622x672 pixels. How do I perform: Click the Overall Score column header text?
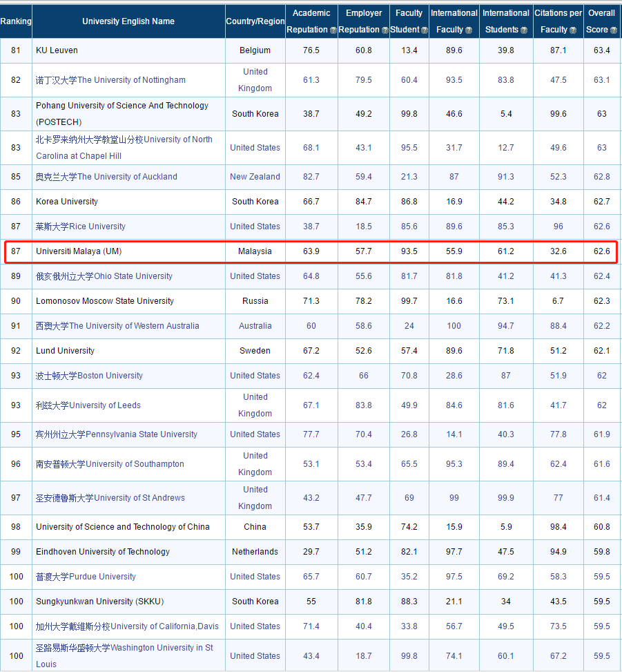[601, 21]
